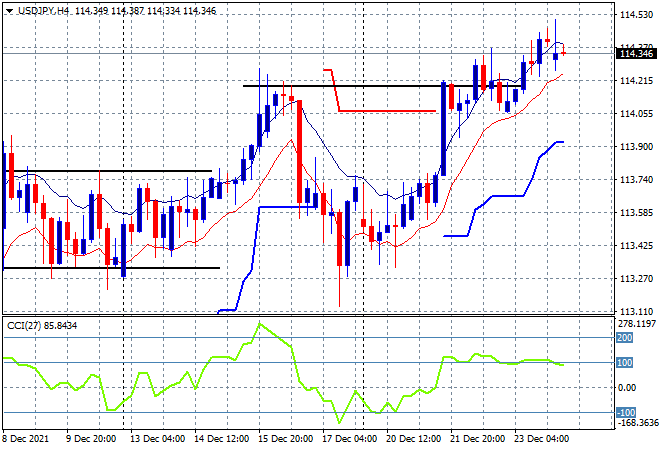Click the CCI 100 level label
The height and width of the screenshot is (450, 660).
click(x=625, y=362)
